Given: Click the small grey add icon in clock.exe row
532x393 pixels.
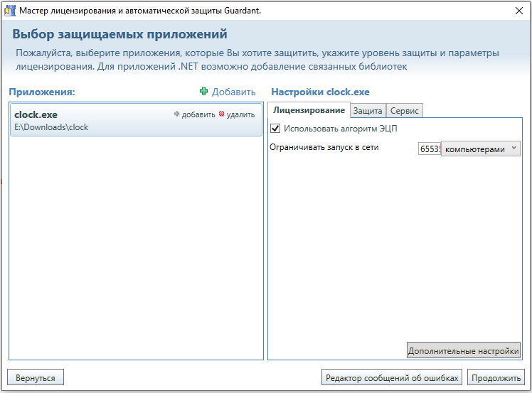Looking at the screenshot, I should tap(177, 114).
